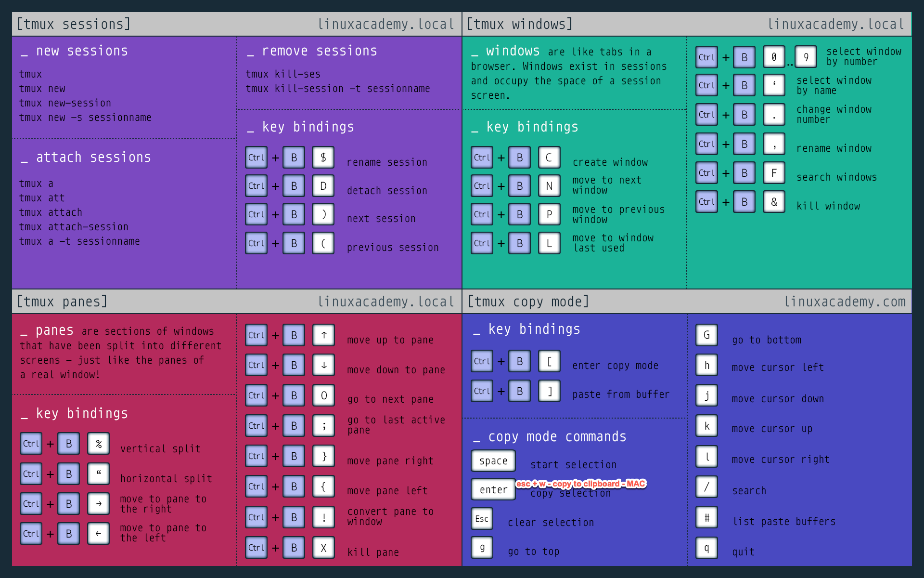This screenshot has width=924, height=578.
Task: Click the left arrow key for pane to the left
Action: (99, 534)
